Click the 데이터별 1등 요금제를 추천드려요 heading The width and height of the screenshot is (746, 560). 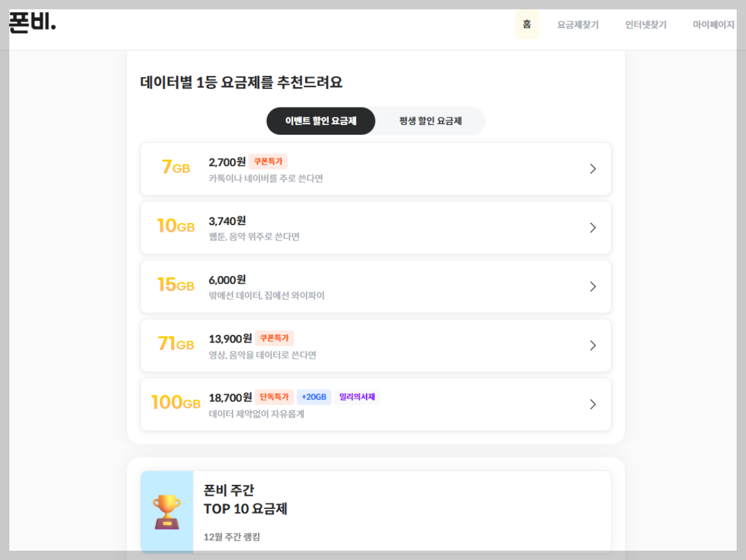point(241,82)
